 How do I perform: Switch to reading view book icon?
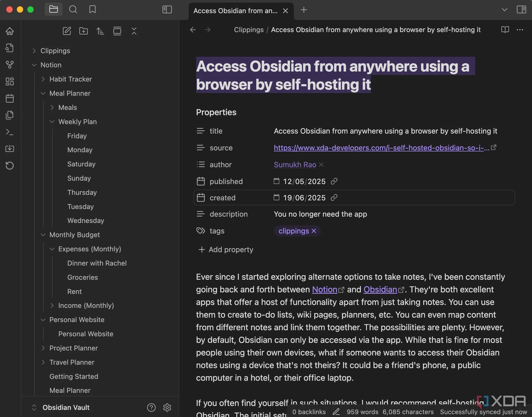(505, 30)
